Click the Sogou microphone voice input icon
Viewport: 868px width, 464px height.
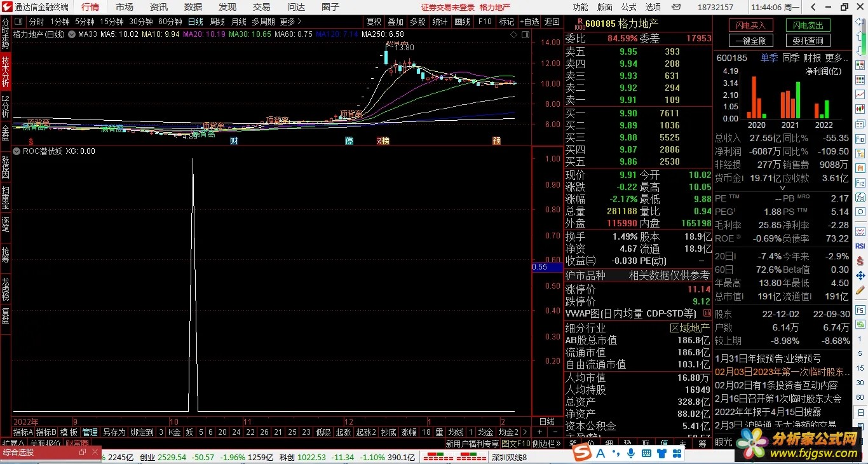[x=631, y=453]
